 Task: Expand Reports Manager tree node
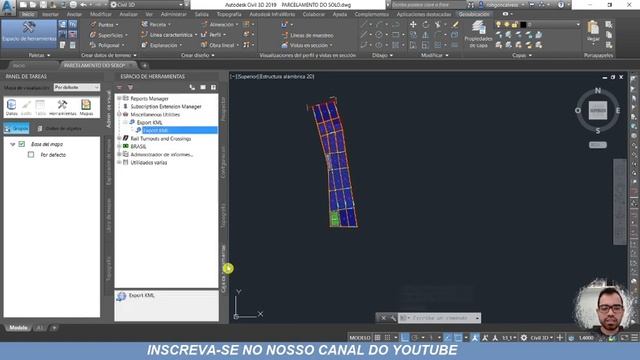coord(119,98)
